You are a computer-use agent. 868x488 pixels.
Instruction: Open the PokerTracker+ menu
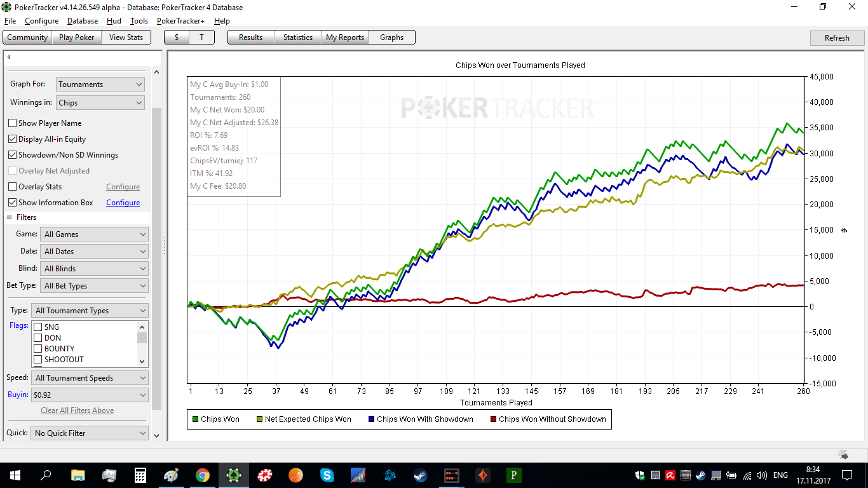[180, 21]
